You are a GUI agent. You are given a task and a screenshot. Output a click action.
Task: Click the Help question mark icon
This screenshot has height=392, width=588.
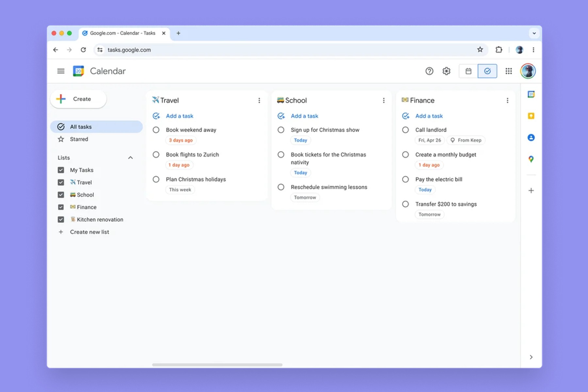coord(429,71)
